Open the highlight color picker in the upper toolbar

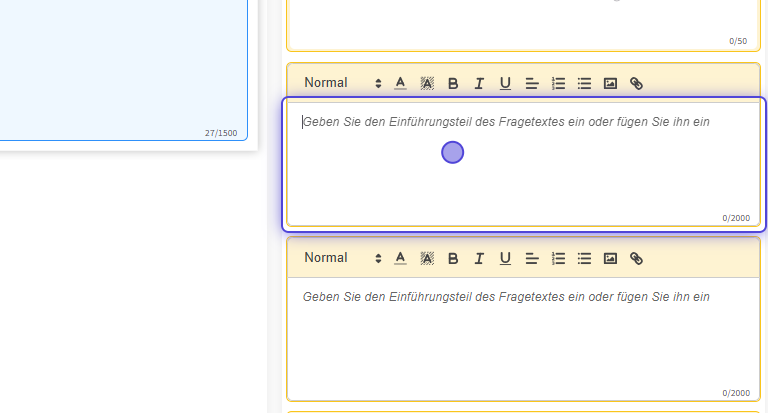tap(427, 84)
